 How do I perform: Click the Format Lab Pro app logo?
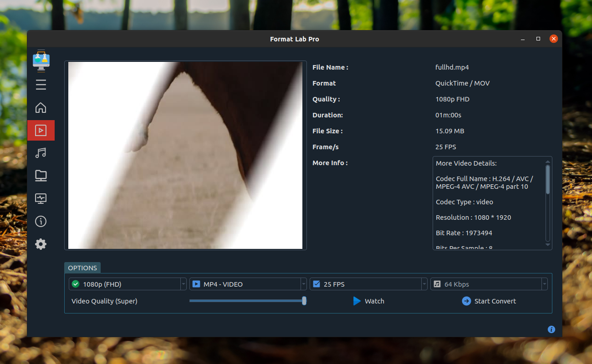41,61
